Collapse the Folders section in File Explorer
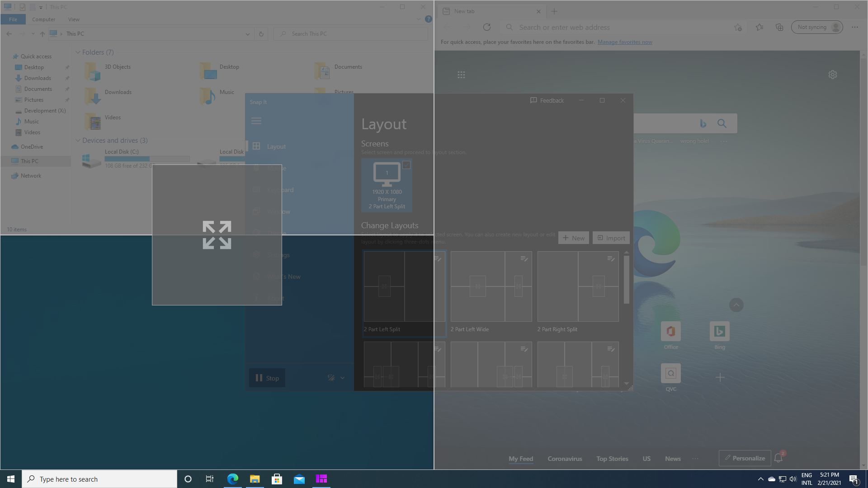Viewport: 868px width, 488px height. [x=78, y=52]
